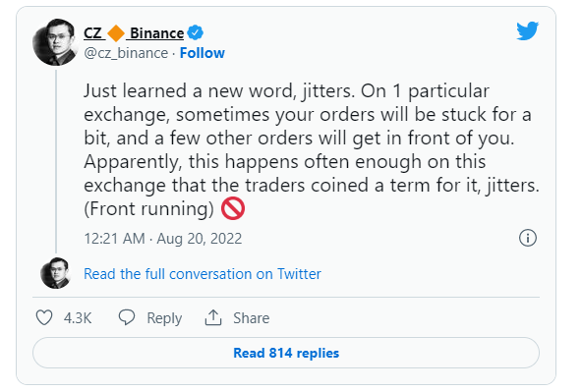Click the @cz_binance handle
Screen dimensions: 582x392
pos(126,53)
